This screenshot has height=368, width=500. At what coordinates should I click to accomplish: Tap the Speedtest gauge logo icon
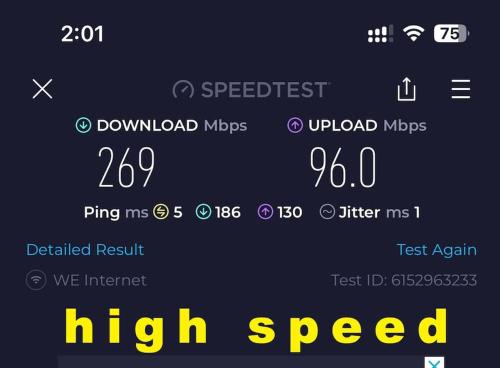point(183,90)
